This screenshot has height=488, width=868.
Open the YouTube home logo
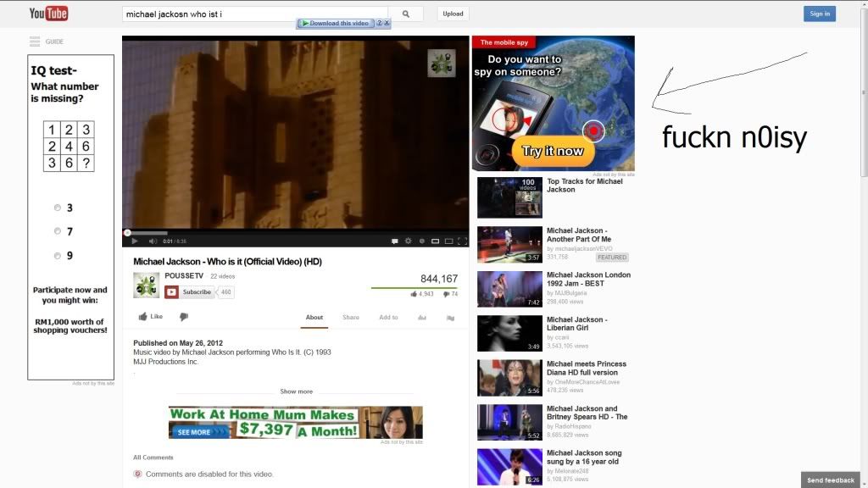coord(48,14)
